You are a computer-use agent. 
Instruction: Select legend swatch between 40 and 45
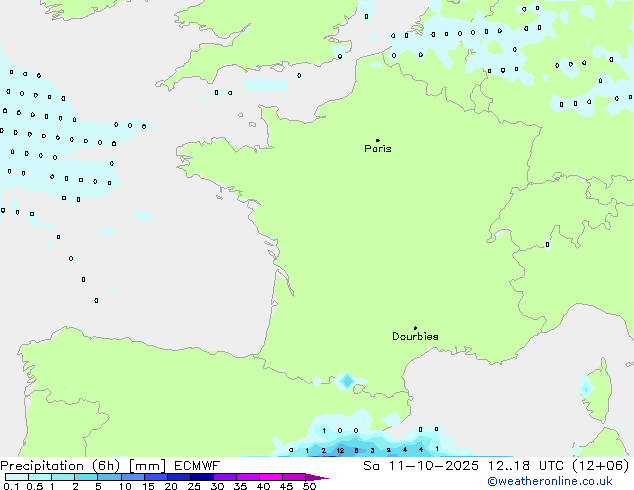271,477
